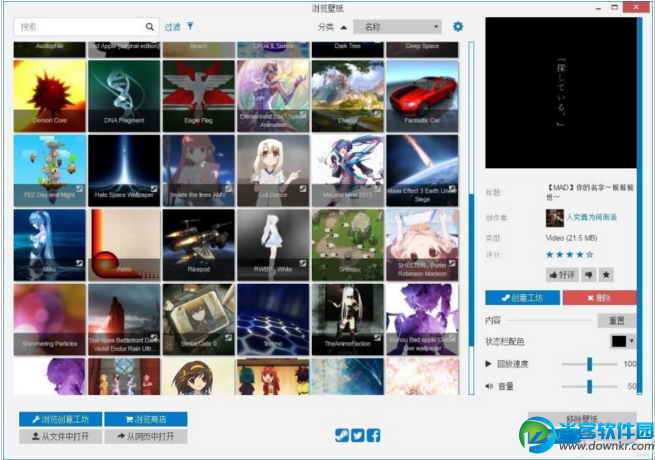The height and width of the screenshot is (460, 655).
Task: Select the Ricepod wallpaper
Action: [x=198, y=245]
